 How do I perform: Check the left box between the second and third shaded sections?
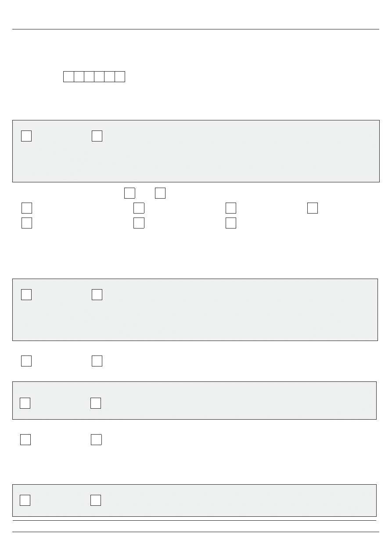click(x=26, y=361)
